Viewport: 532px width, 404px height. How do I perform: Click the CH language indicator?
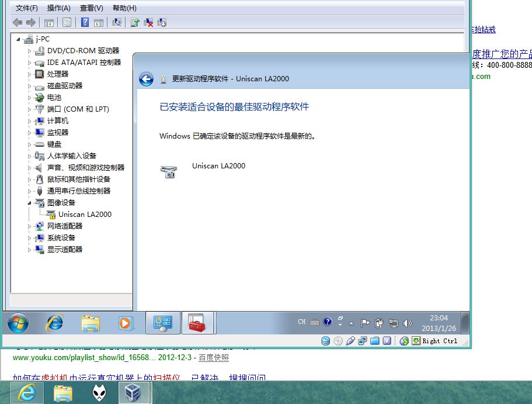302,322
